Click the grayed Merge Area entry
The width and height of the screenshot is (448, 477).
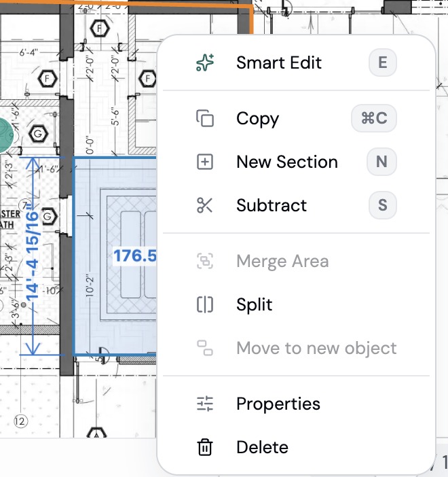[296, 261]
